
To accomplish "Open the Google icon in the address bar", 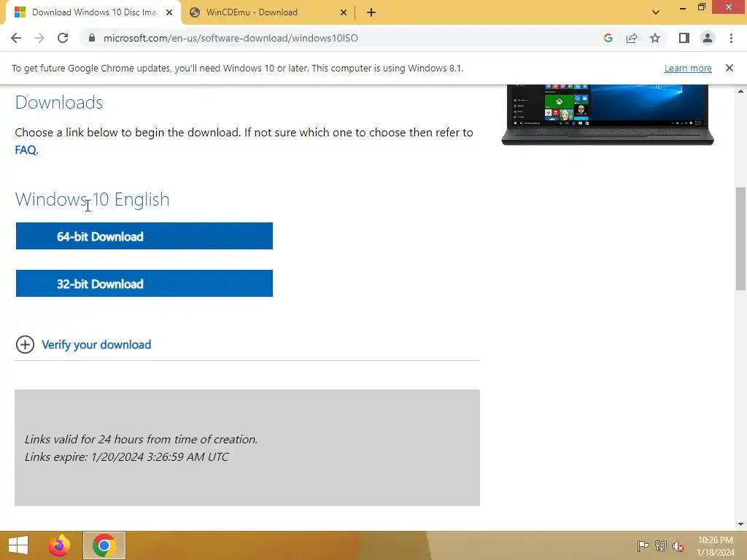I will [608, 38].
